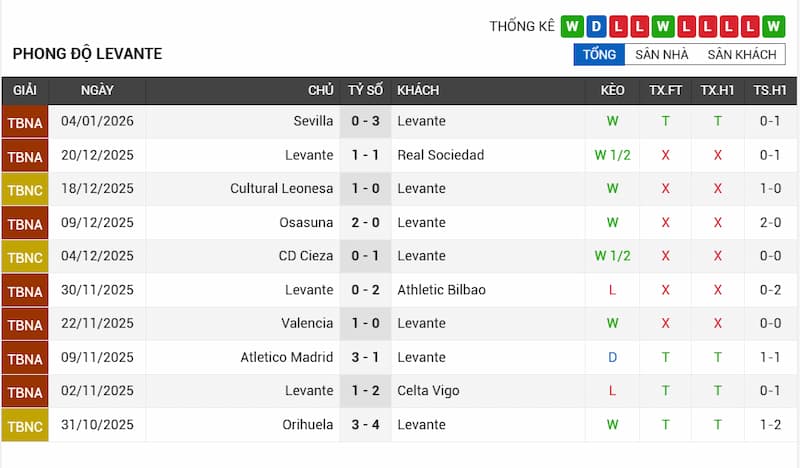Click TBNC badge on Orihuela match row
This screenshot has height=468, width=800.
[x=25, y=425]
